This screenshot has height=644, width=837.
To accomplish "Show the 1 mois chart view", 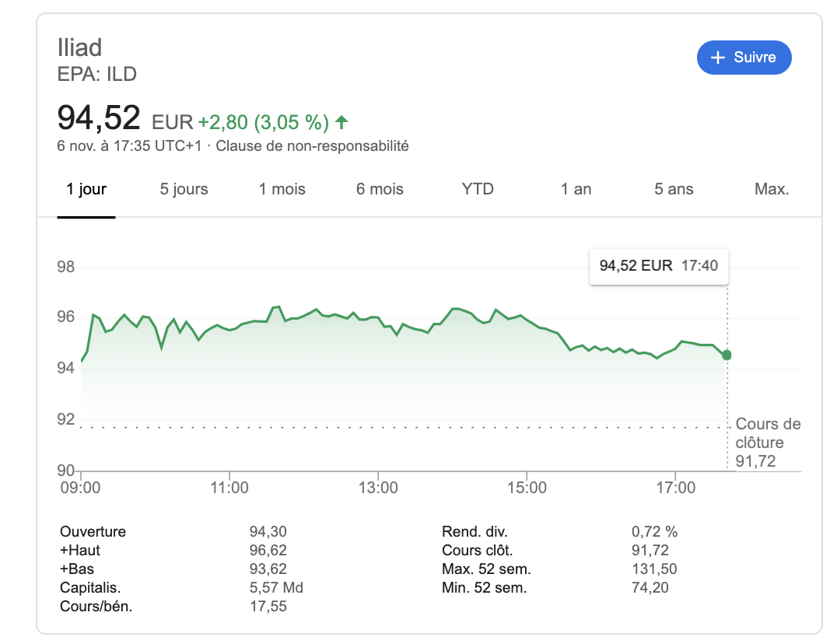I will [x=282, y=189].
